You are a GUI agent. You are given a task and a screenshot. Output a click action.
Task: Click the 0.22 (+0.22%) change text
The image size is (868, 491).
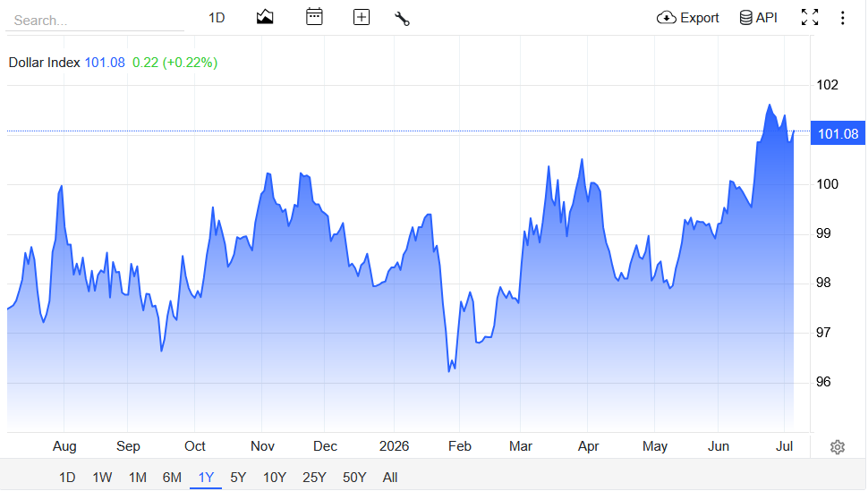coord(174,63)
